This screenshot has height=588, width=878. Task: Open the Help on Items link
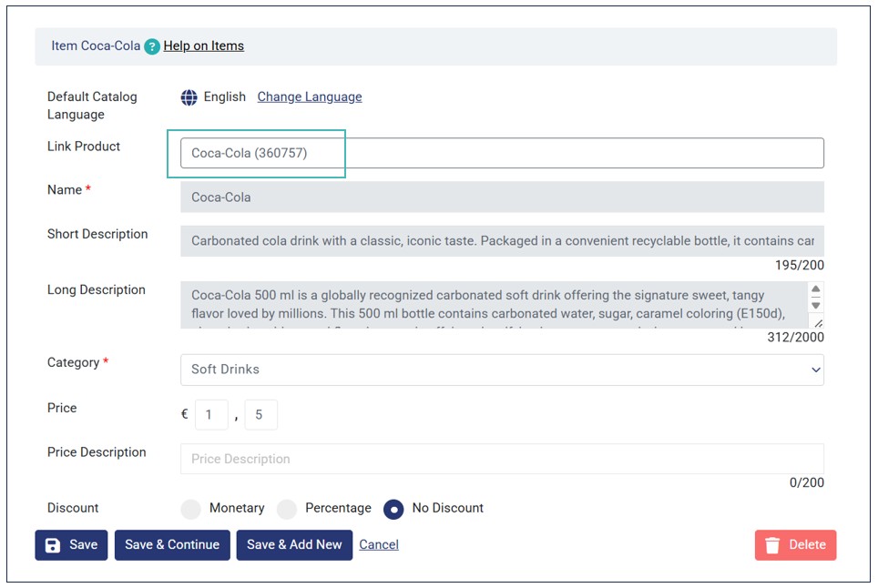click(203, 46)
